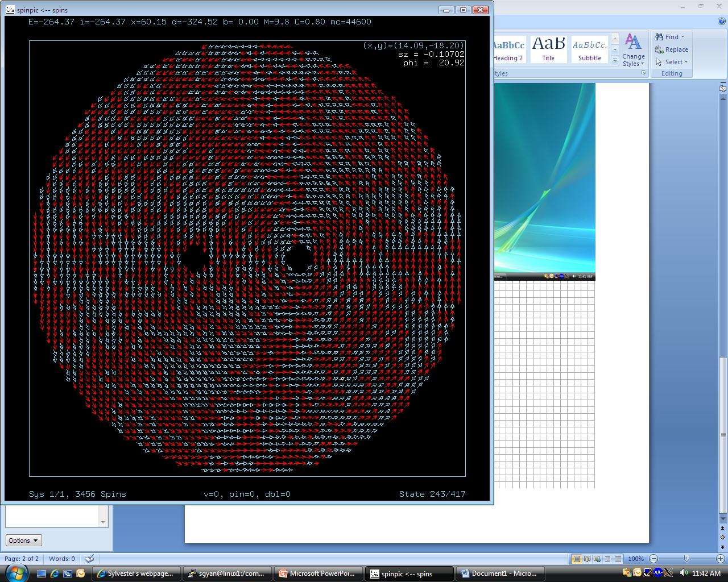Switch to Full Screen Reading view
The image size is (728, 582).
click(587, 559)
